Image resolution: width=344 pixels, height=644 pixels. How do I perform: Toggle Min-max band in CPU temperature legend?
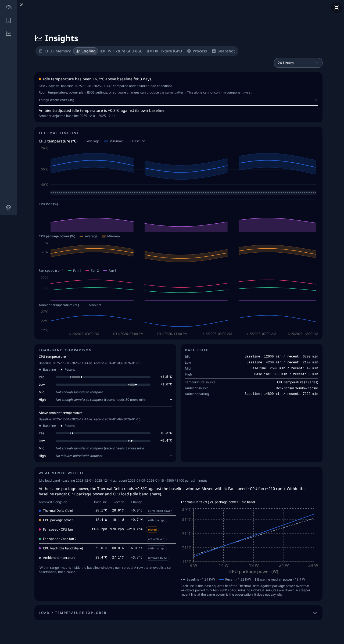[x=113, y=141]
